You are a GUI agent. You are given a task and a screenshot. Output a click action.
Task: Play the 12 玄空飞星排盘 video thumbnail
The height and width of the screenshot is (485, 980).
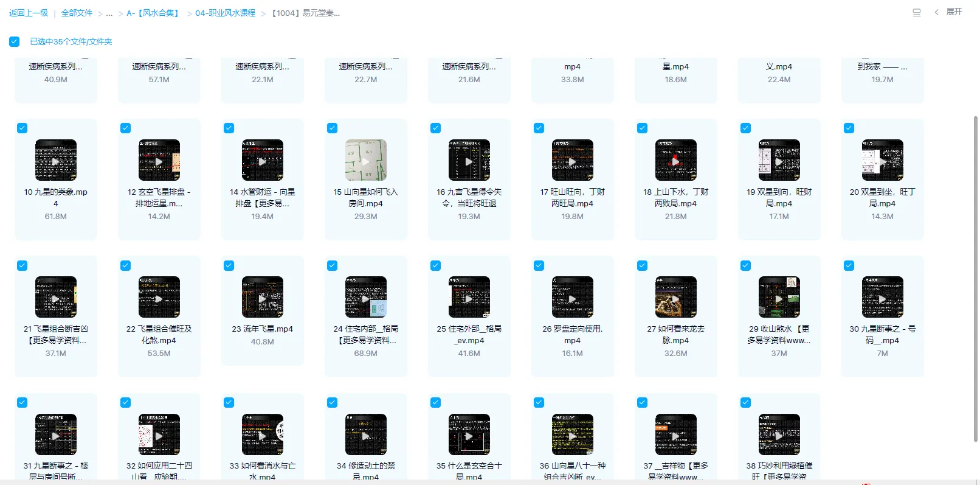click(x=159, y=161)
